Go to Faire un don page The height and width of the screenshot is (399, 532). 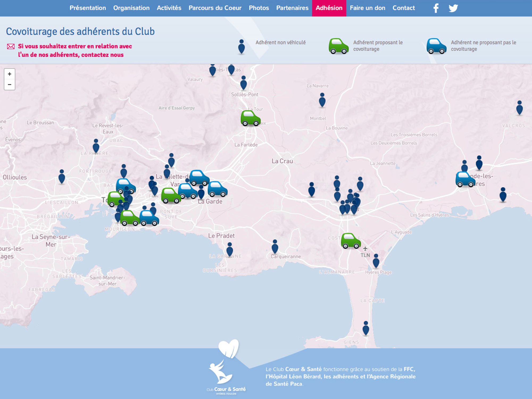[367, 8]
